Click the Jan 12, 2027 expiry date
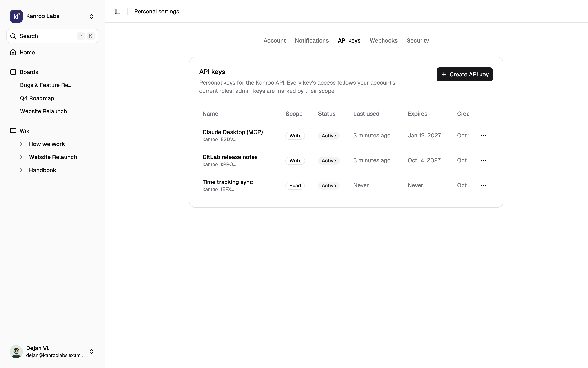 pyautogui.click(x=424, y=135)
